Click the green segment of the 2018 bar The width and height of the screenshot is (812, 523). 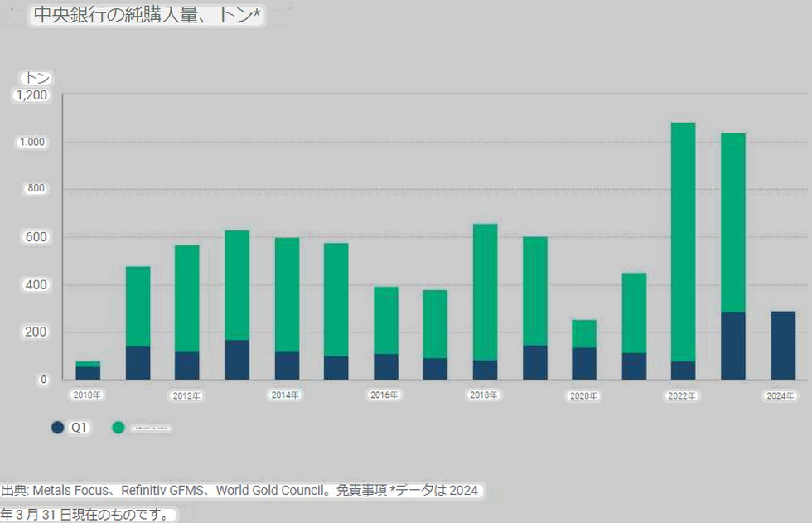[485, 290]
